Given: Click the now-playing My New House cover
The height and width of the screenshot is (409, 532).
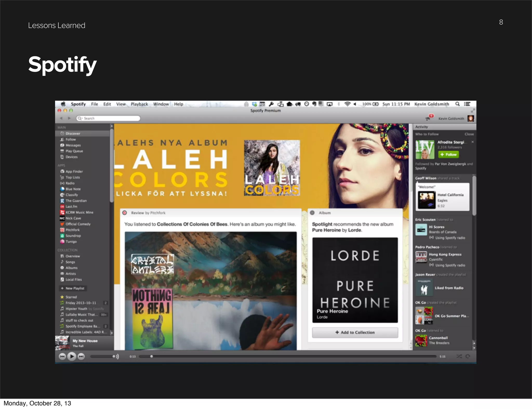Looking at the screenshot, I should (x=62, y=343).
